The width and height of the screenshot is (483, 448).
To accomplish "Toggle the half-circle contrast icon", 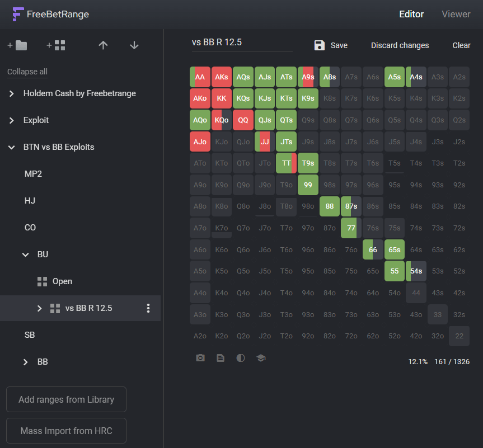I will coord(241,358).
